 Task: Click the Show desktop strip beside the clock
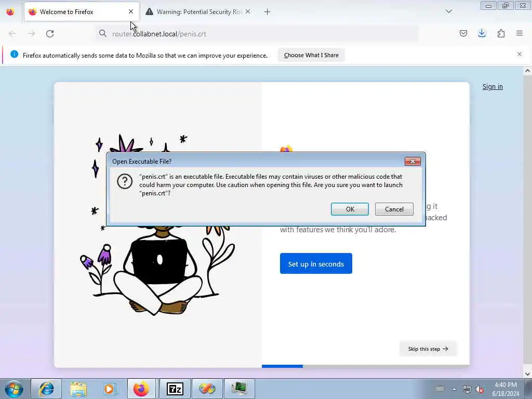click(x=528, y=389)
